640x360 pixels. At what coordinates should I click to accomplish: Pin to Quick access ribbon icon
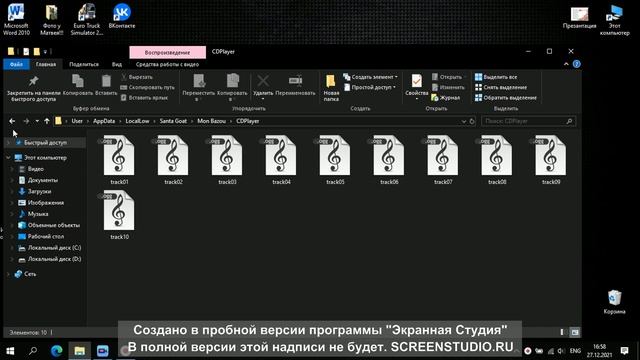point(33,81)
